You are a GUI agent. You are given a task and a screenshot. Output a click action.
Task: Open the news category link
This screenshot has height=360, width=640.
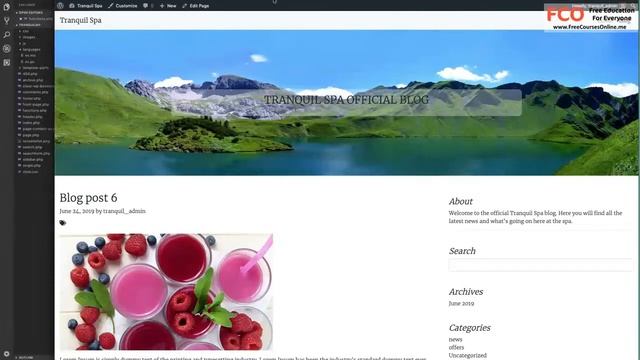456,340
